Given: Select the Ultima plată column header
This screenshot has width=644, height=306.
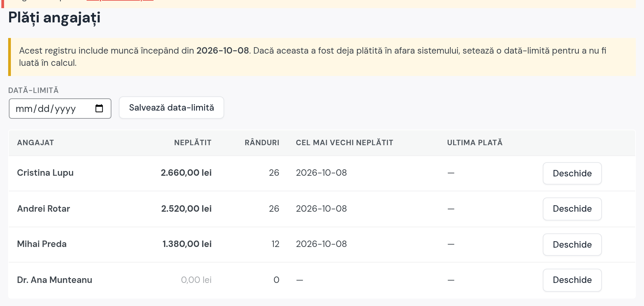Looking at the screenshot, I should (x=475, y=142).
